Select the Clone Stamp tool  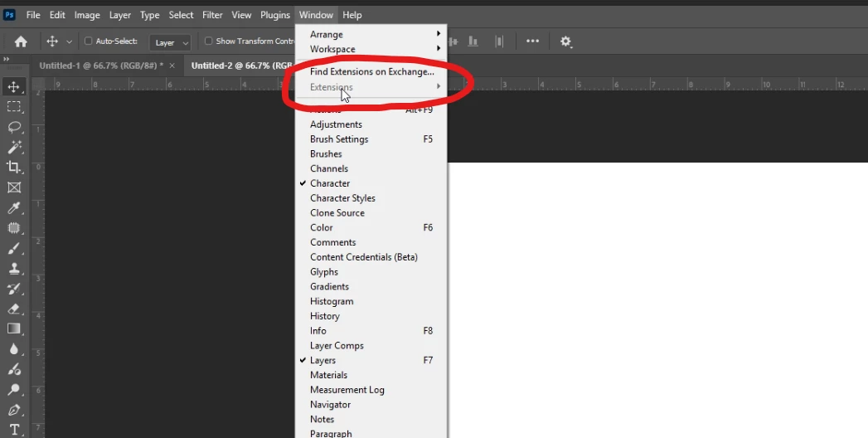(x=14, y=269)
